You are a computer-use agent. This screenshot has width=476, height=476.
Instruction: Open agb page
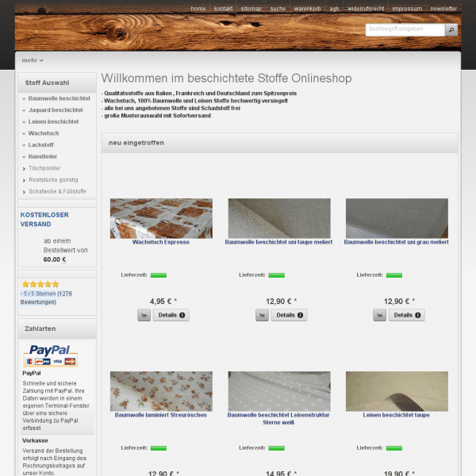pyautogui.click(x=334, y=9)
